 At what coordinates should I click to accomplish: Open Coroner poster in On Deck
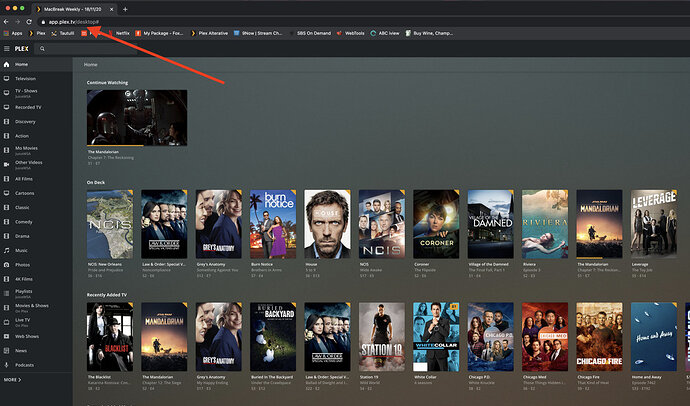point(436,224)
